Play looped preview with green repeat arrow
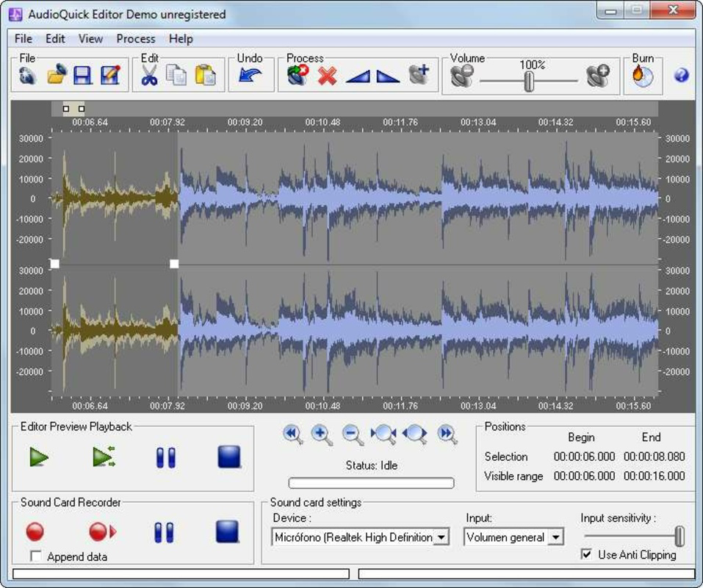 tap(104, 457)
